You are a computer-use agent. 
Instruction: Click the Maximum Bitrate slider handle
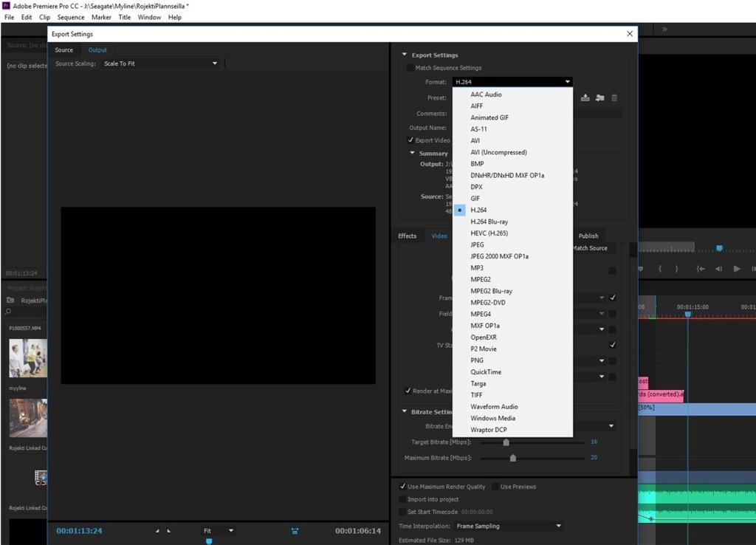pyautogui.click(x=512, y=458)
